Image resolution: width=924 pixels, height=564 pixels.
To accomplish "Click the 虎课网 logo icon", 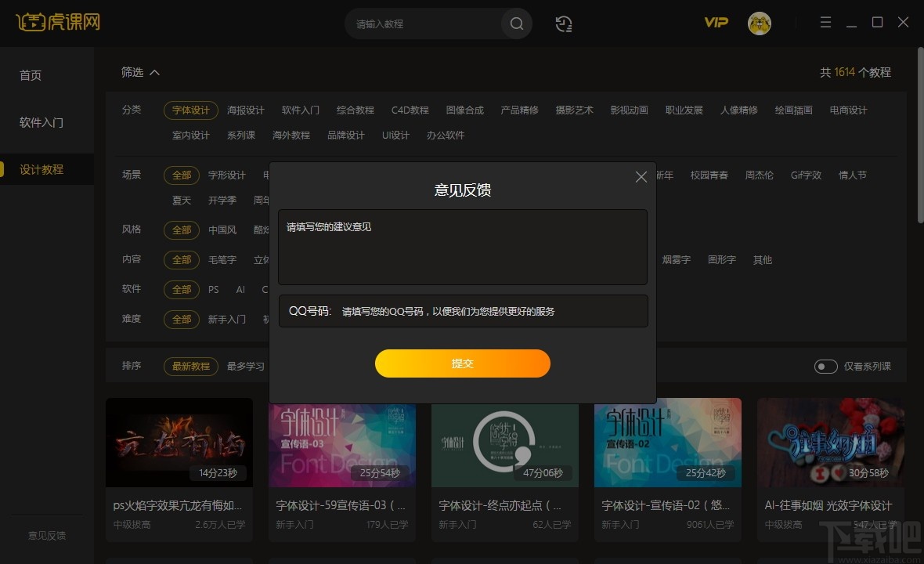I will (x=31, y=23).
